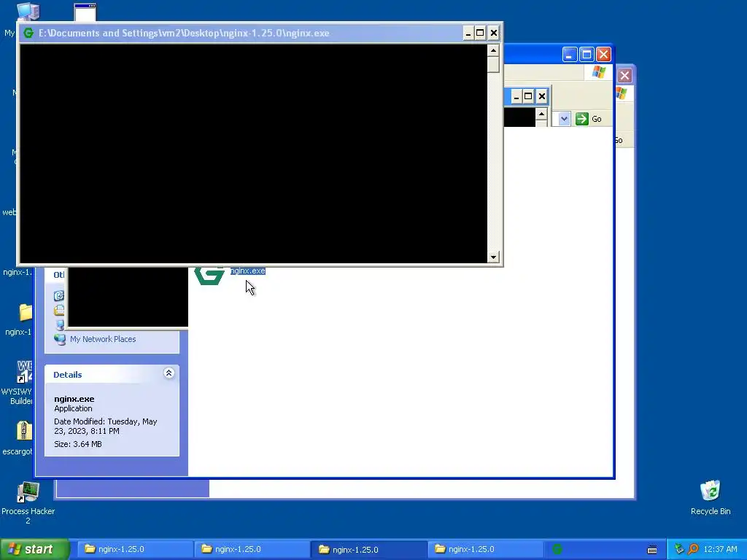This screenshot has width=747, height=560.
Task: Click down arrow of front console scrollbar
Action: point(493,257)
